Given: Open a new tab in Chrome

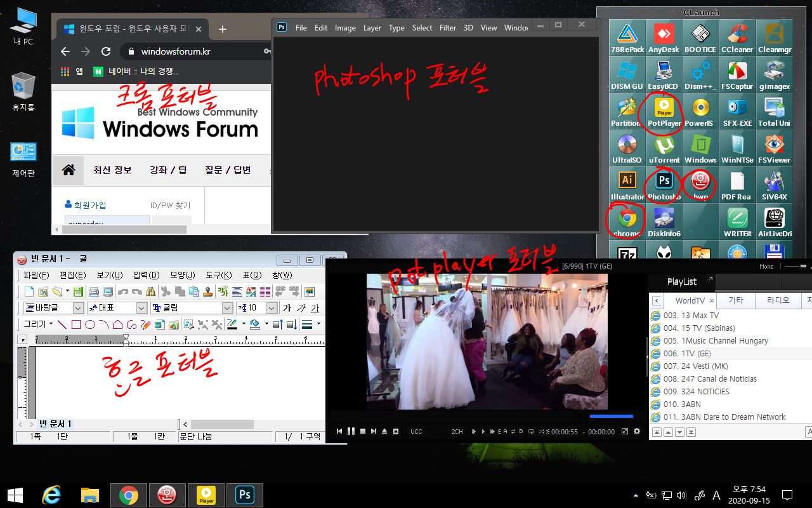Looking at the screenshot, I should point(222,29).
